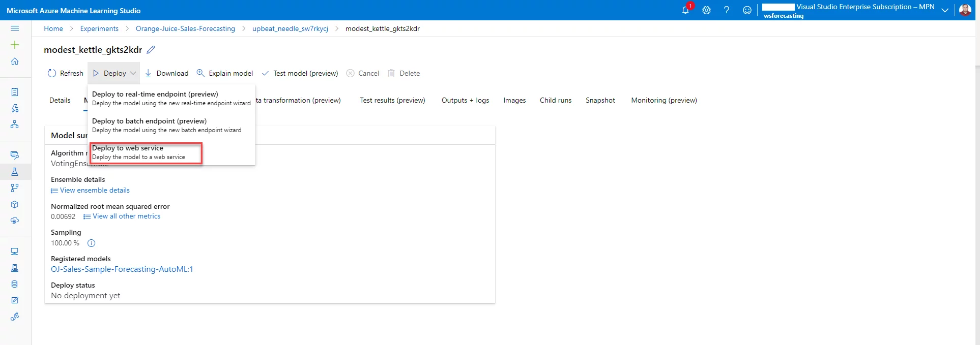Image resolution: width=980 pixels, height=345 pixels.
Task: Open the notifications bell
Action: pyautogui.click(x=685, y=10)
